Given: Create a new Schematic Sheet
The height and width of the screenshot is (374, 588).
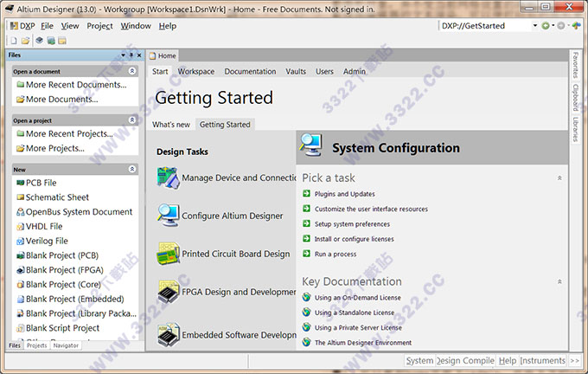Looking at the screenshot, I should [x=57, y=197].
